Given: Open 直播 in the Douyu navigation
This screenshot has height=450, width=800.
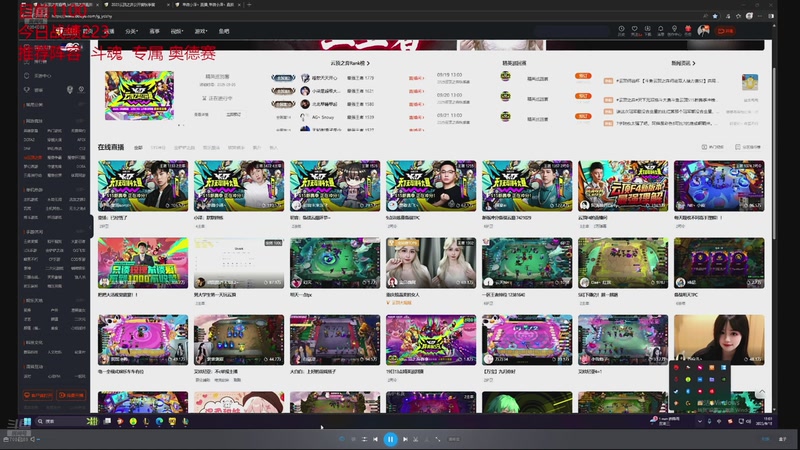Looking at the screenshot, I should 109,31.
